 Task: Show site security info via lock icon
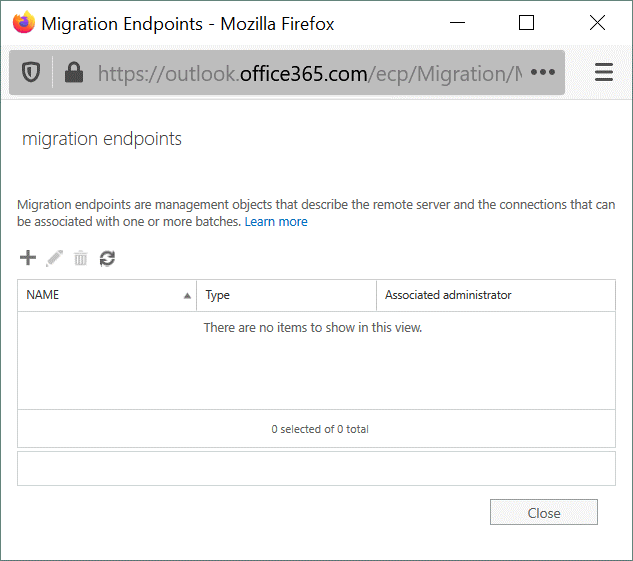click(x=72, y=73)
